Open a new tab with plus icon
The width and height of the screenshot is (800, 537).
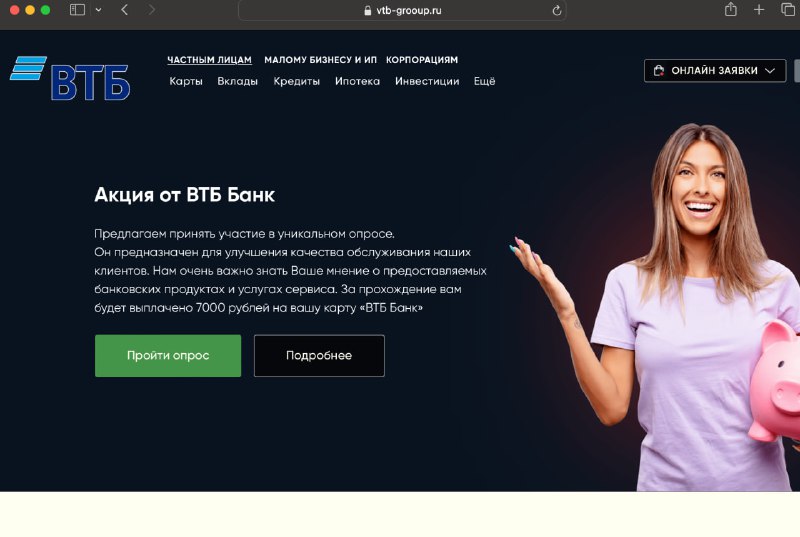[759, 10]
